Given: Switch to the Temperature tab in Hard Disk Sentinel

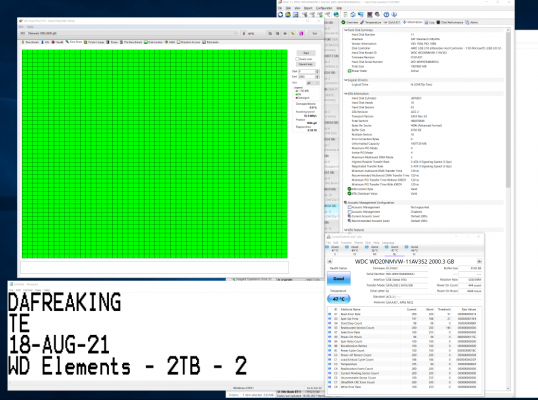Looking at the screenshot, I should [371, 22].
